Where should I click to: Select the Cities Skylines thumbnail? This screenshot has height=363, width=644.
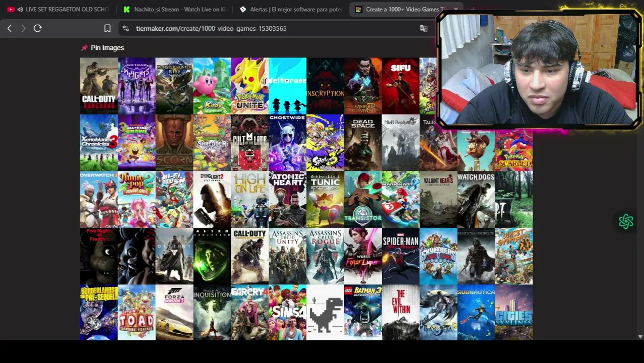[514, 313]
